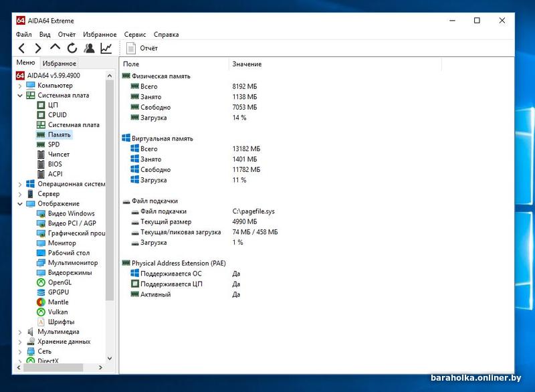Image resolution: width=535 pixels, height=392 pixels.
Task: Sort by the Значение column header
Action: point(335,64)
